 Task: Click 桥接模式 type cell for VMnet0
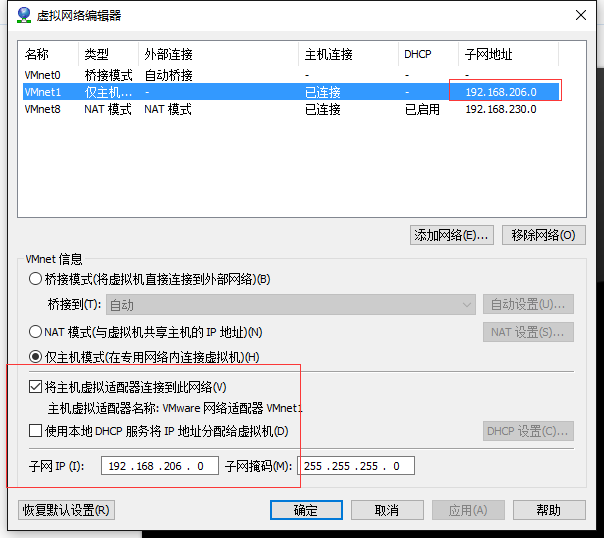pos(108,75)
